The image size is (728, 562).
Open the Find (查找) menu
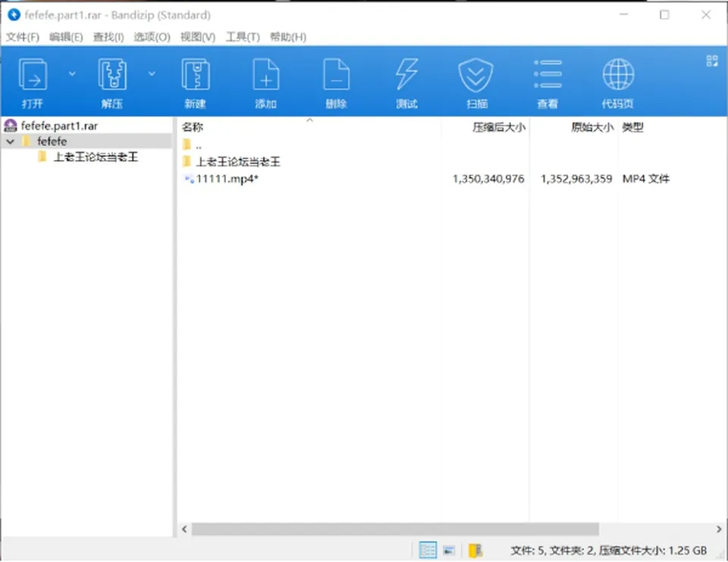coord(108,37)
